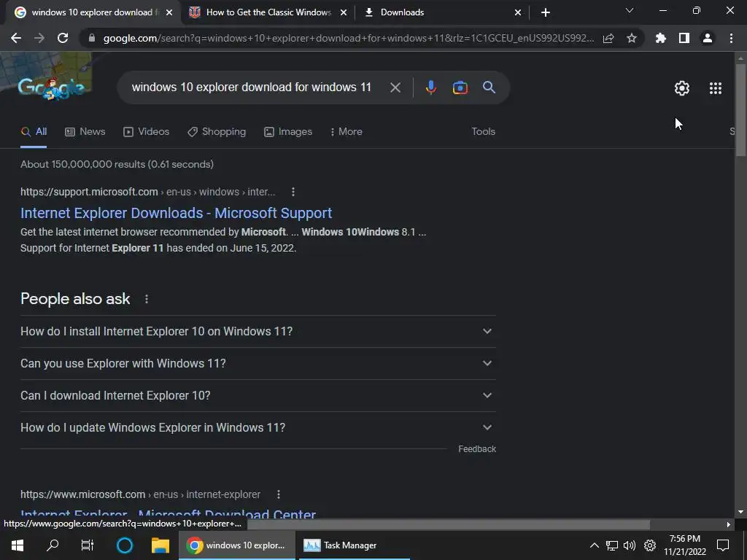Open the notification center icon
This screenshot has height=560, width=747.
723,545
